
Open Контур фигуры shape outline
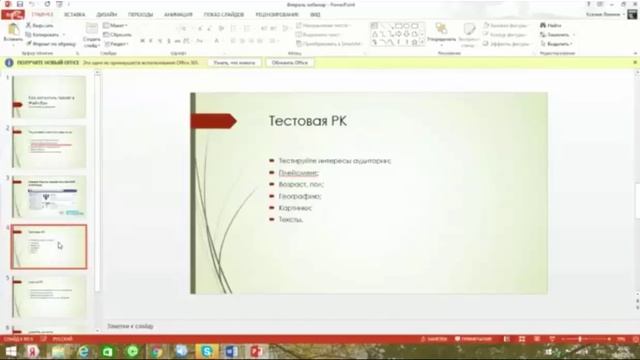coord(505,35)
